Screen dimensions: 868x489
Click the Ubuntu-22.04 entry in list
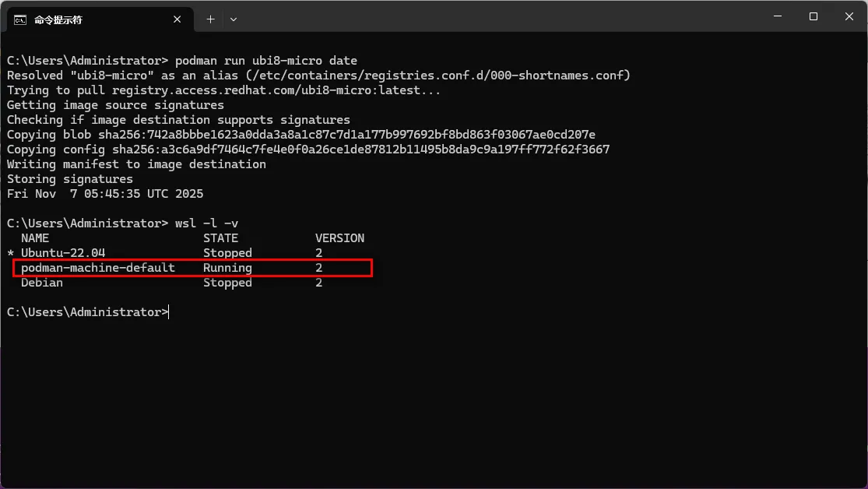click(x=63, y=253)
